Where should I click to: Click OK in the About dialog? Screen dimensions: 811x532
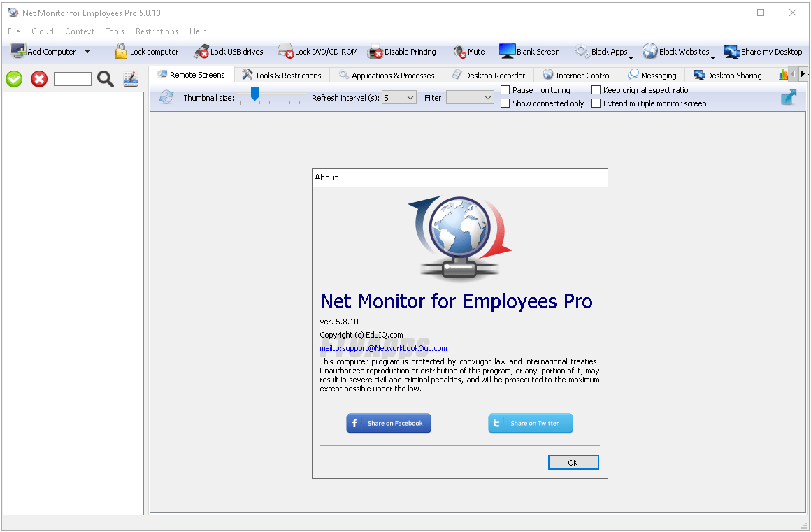coord(573,462)
